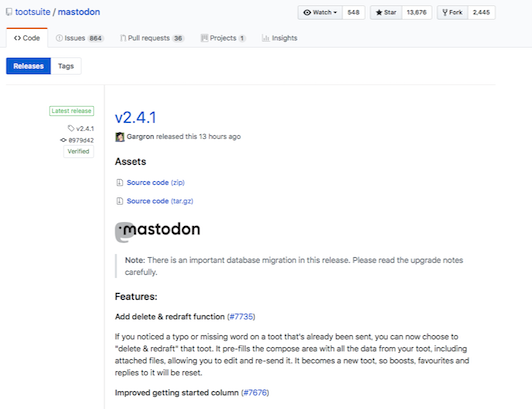The height and width of the screenshot is (409, 532).
Task: Star the mastodon repository
Action: 386,13
